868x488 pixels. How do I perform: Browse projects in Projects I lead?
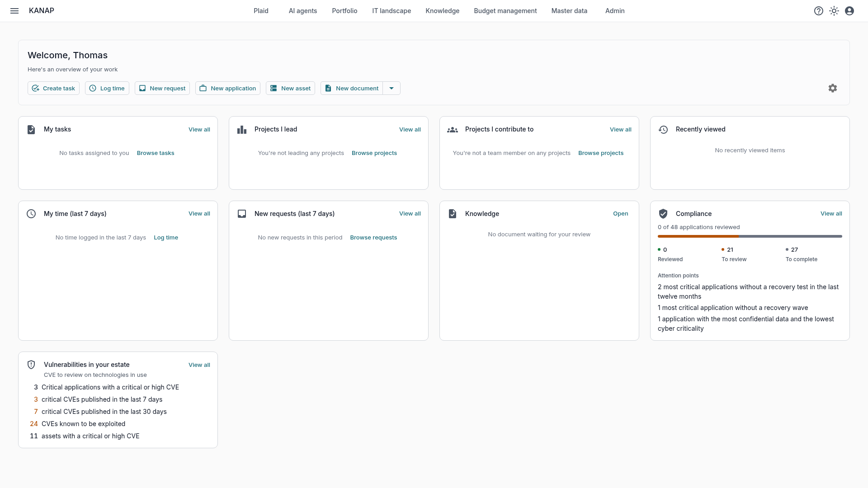[374, 153]
